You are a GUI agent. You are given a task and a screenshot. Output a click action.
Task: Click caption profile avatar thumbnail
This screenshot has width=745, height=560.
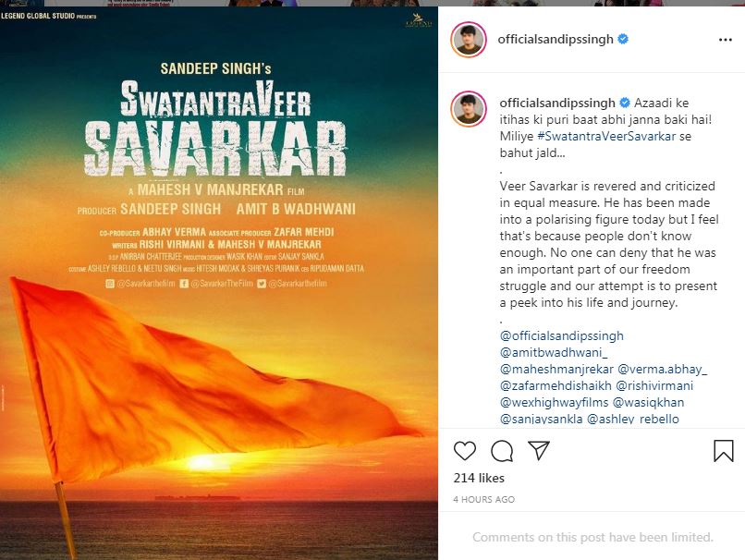pos(469,109)
